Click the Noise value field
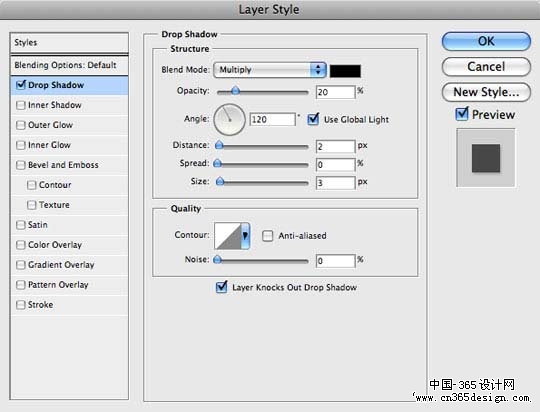Viewport: 540px width, 412px height. 335,261
